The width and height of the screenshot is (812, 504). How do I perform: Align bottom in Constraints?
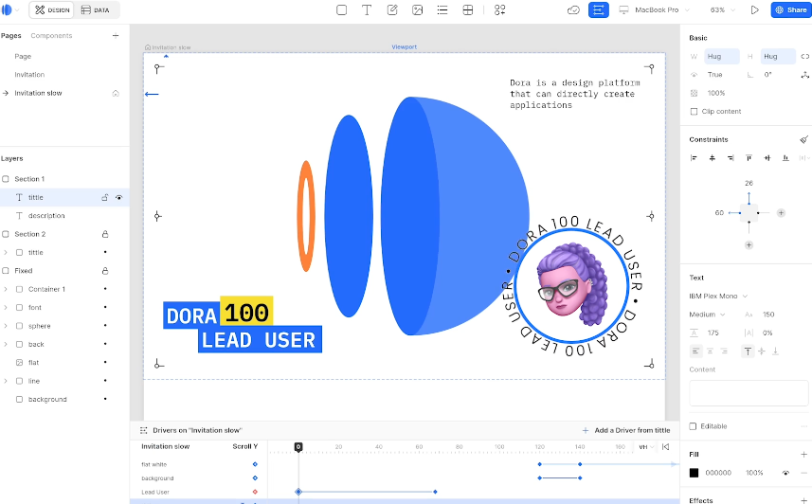pyautogui.click(x=785, y=158)
